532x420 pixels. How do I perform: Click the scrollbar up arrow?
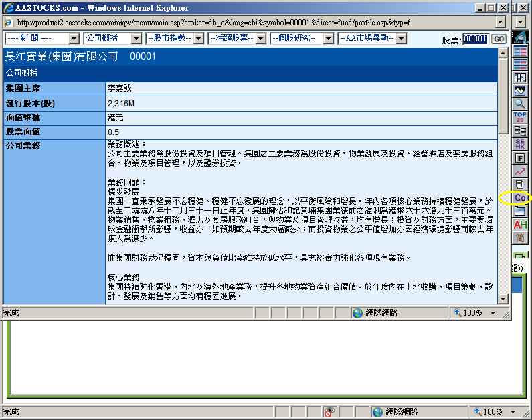503,53
